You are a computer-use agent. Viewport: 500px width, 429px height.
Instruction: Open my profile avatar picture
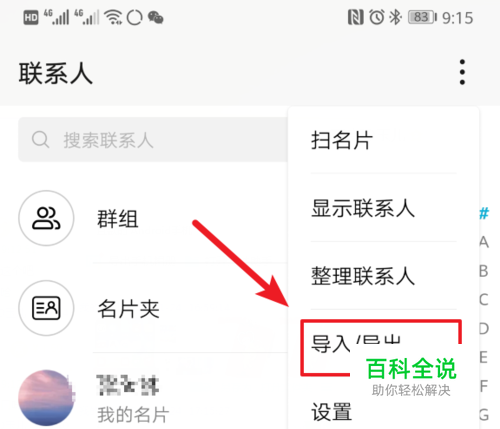[46, 398]
